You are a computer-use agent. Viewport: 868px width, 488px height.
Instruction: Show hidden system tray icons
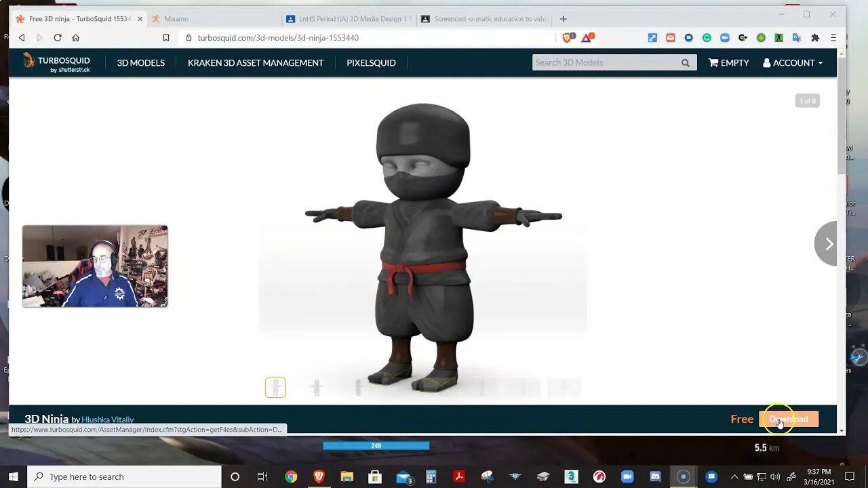(734, 476)
